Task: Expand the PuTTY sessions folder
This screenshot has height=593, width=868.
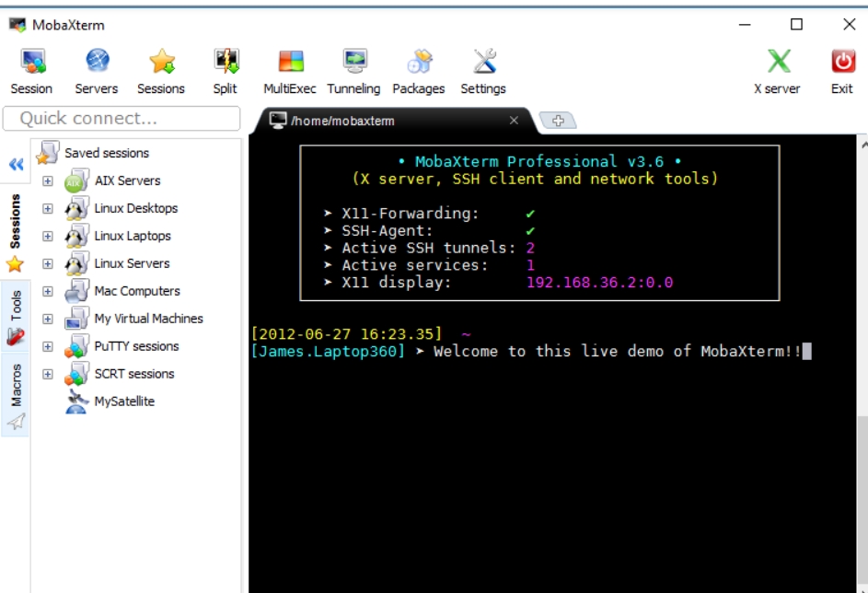Action: click(48, 347)
